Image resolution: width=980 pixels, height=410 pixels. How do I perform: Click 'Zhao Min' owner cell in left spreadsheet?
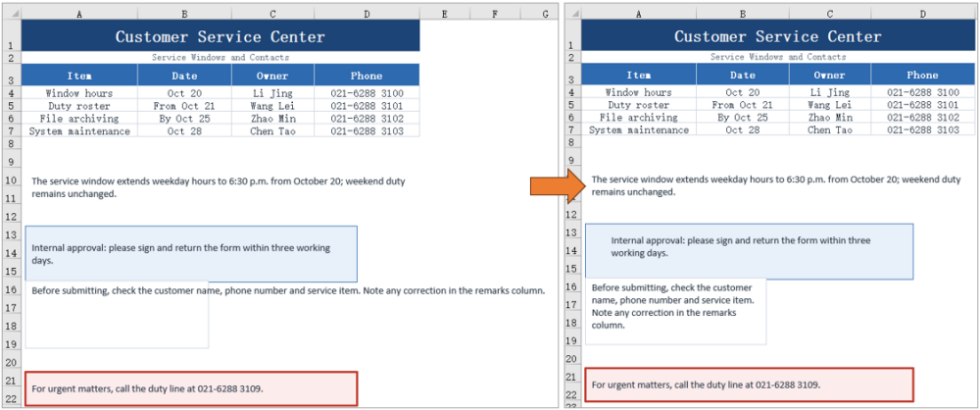[272, 119]
